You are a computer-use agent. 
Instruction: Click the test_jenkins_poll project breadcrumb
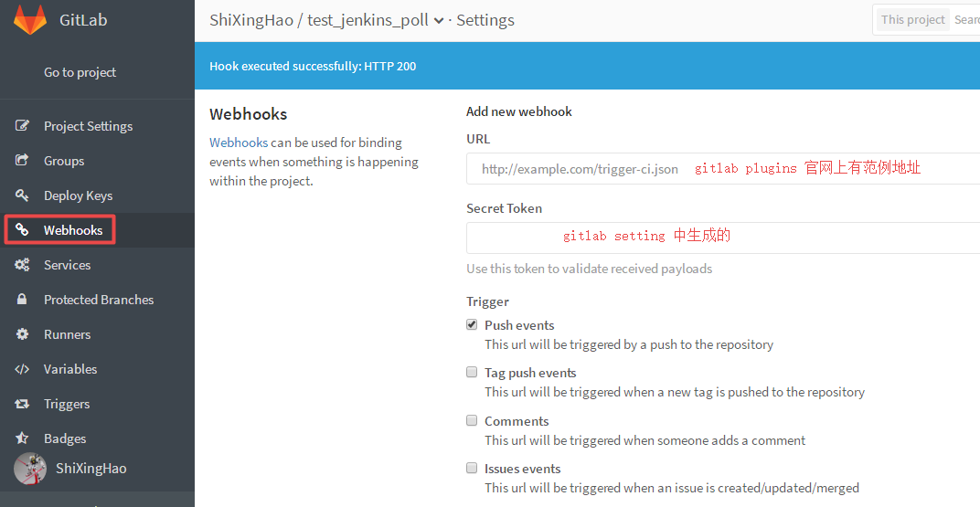point(367,20)
